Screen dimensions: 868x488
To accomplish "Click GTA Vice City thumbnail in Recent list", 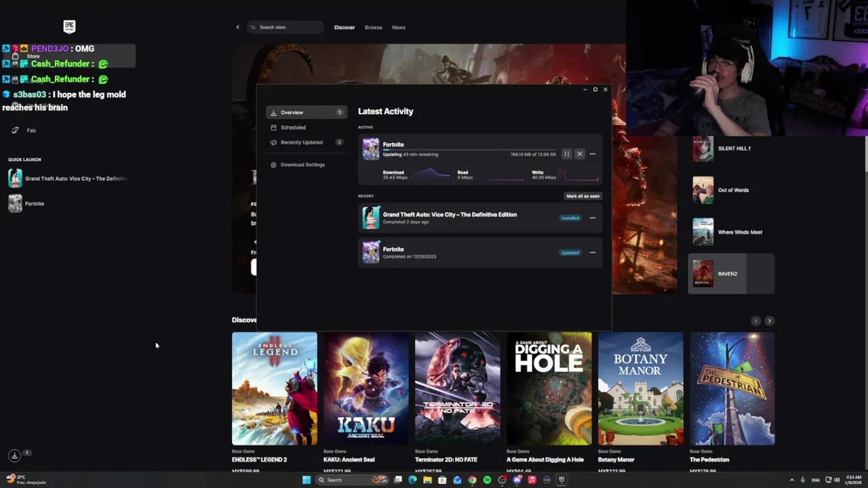I will (x=371, y=218).
